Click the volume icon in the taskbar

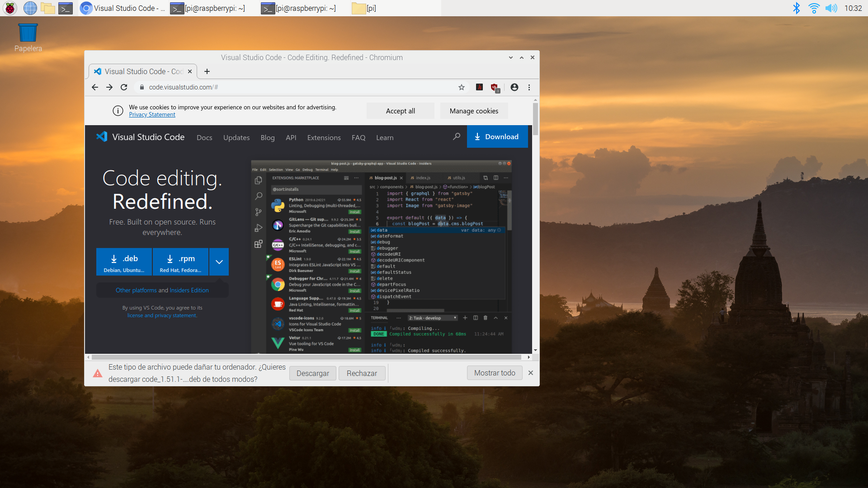832,8
